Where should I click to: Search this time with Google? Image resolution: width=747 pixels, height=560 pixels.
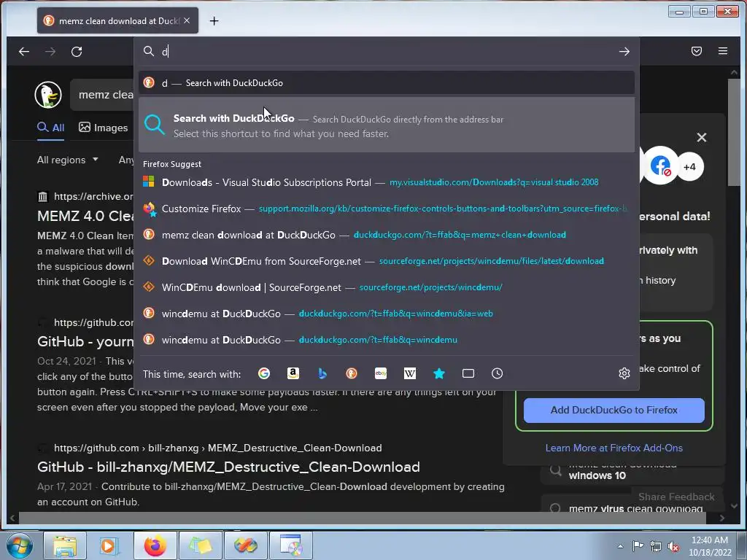(264, 374)
